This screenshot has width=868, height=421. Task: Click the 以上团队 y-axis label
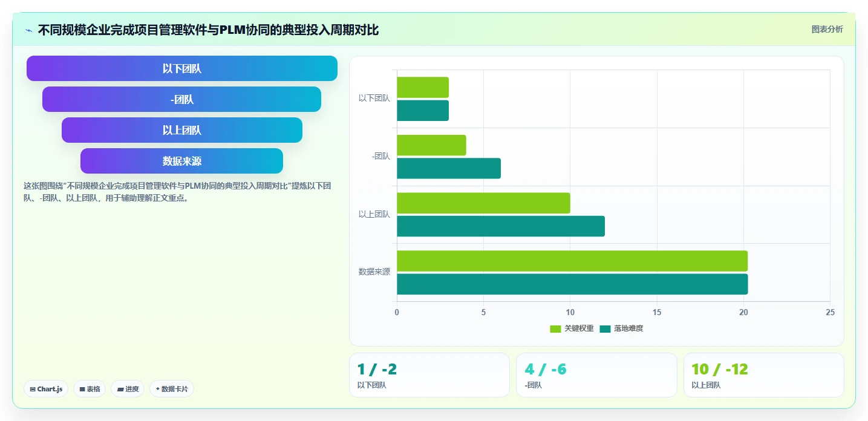point(374,214)
